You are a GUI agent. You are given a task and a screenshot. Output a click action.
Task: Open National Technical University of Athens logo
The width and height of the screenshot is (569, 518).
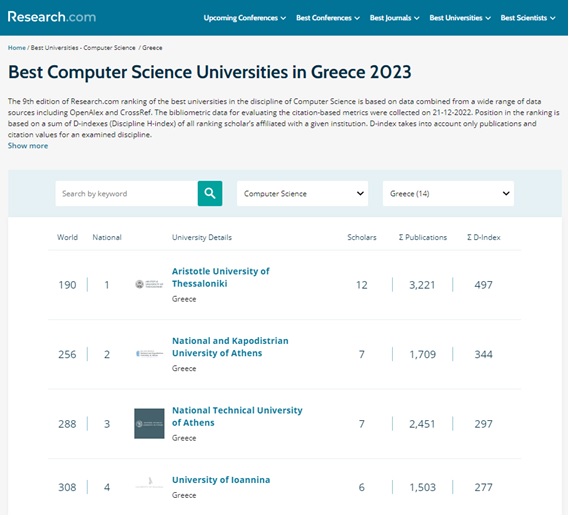(149, 424)
